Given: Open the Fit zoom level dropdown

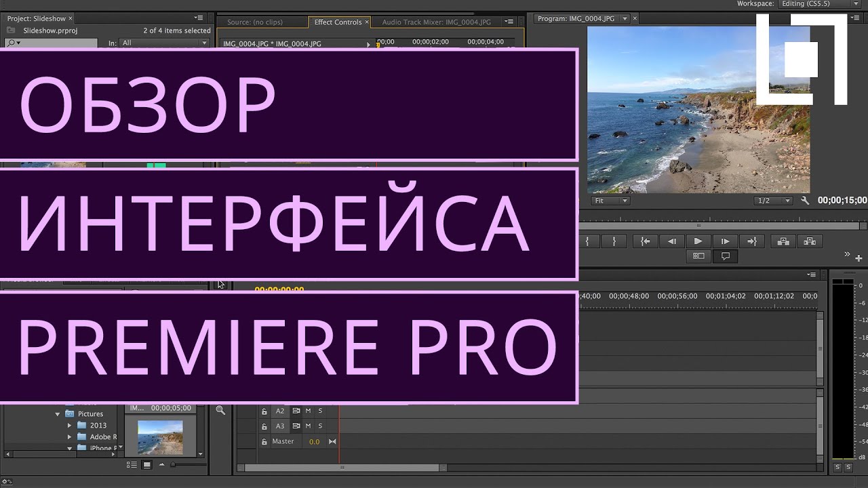Looking at the screenshot, I should 610,201.
